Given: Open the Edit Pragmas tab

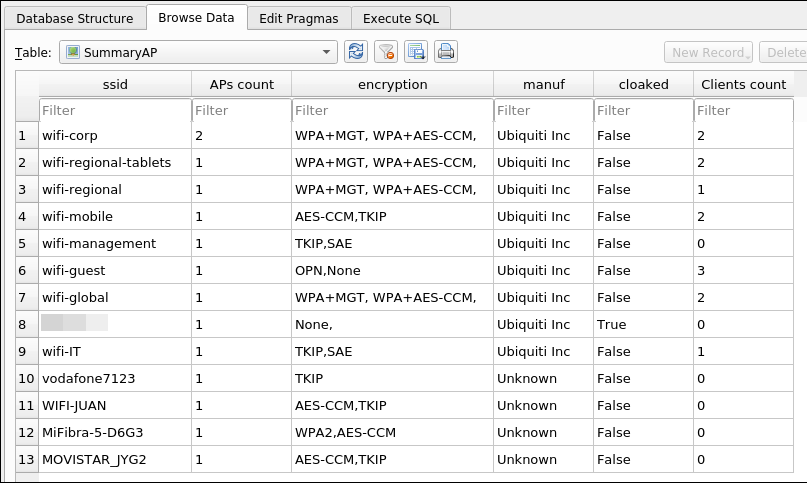Looking at the screenshot, I should 299,18.
